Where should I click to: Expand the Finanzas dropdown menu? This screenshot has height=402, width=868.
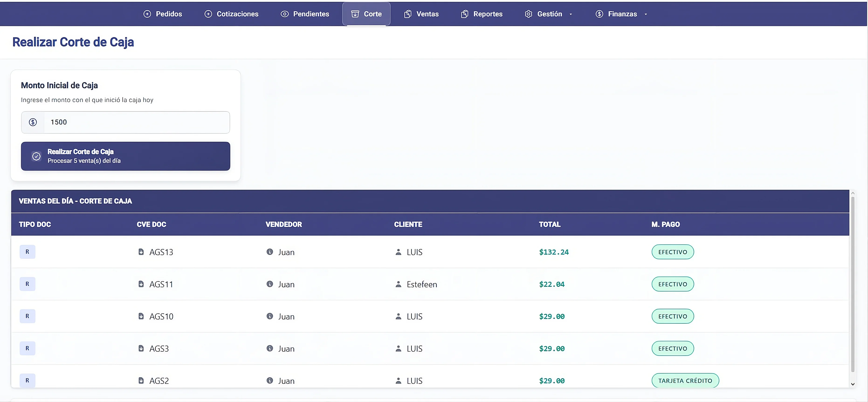click(621, 14)
